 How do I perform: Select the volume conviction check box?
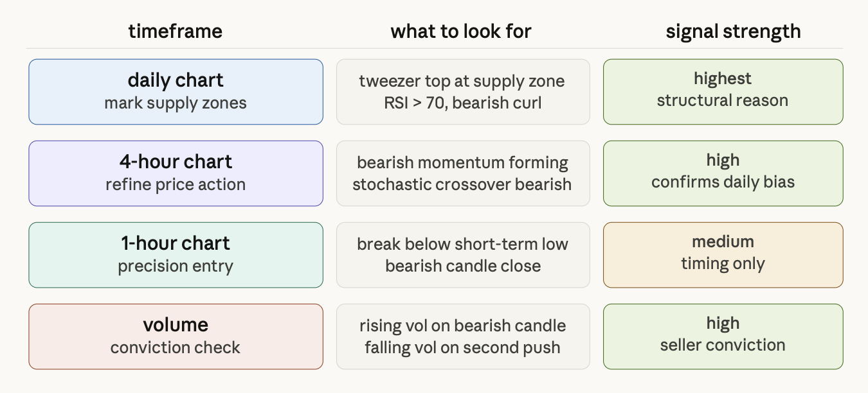coord(176,336)
